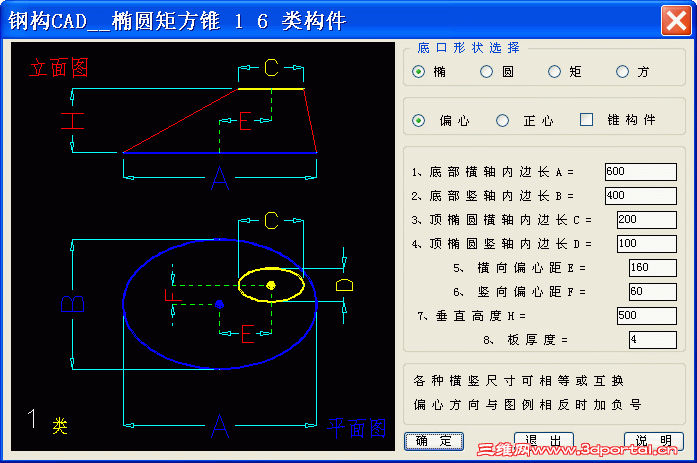This screenshot has height=463, width=697.
Task: Open the 说明 help button
Action: 653,440
